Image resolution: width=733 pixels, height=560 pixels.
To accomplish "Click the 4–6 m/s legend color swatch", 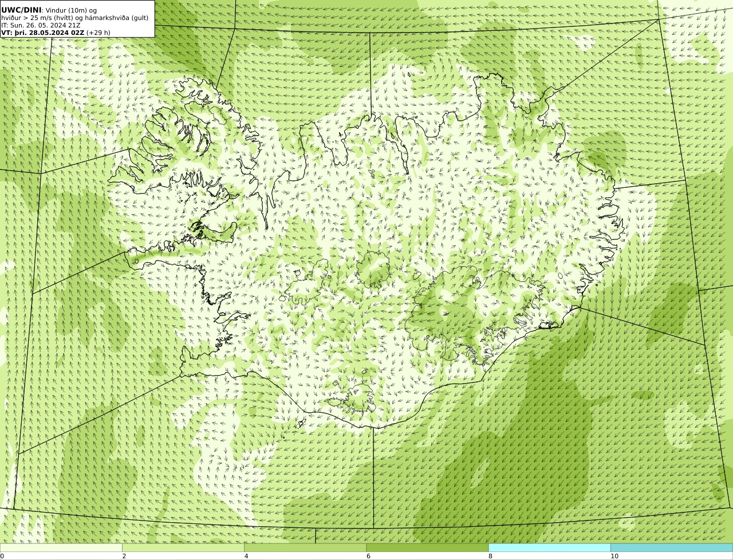I will coord(305,547).
